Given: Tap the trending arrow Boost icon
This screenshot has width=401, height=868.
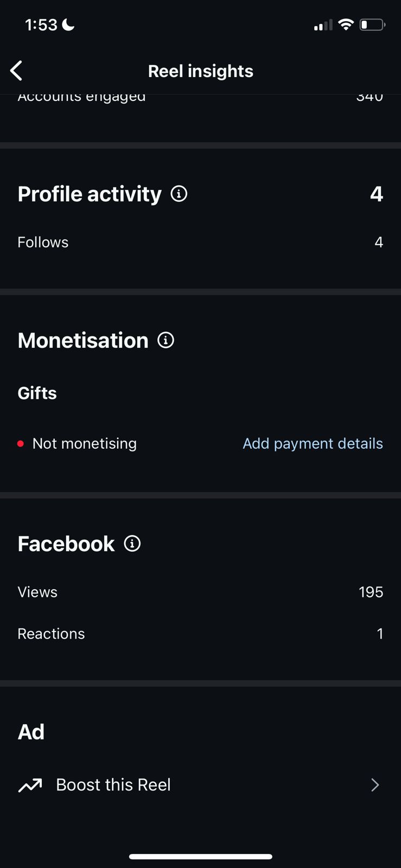Looking at the screenshot, I should 30,785.
